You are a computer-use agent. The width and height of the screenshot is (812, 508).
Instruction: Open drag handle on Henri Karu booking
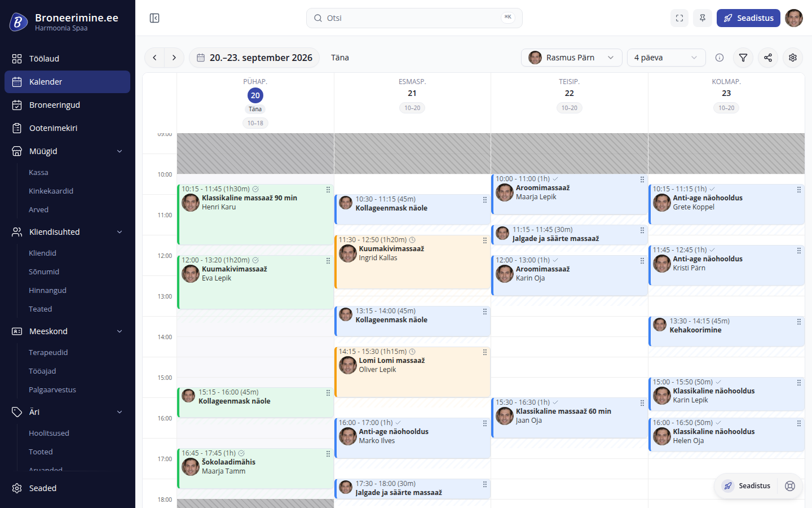[328, 190]
